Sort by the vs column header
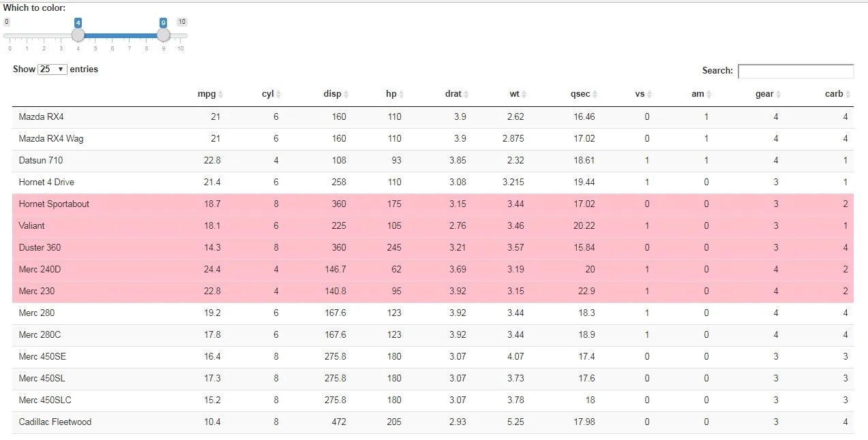Screen dimensions: 868x440 coord(640,94)
